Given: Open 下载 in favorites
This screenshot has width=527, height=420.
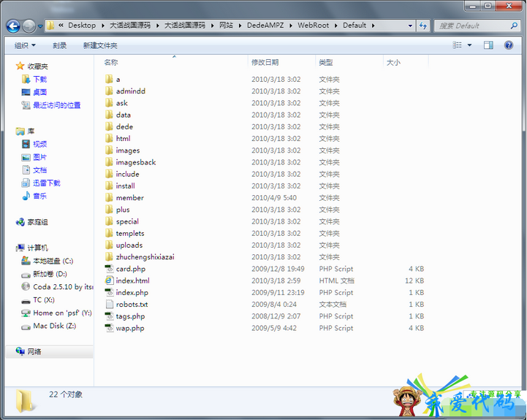Looking at the screenshot, I should coord(40,80).
